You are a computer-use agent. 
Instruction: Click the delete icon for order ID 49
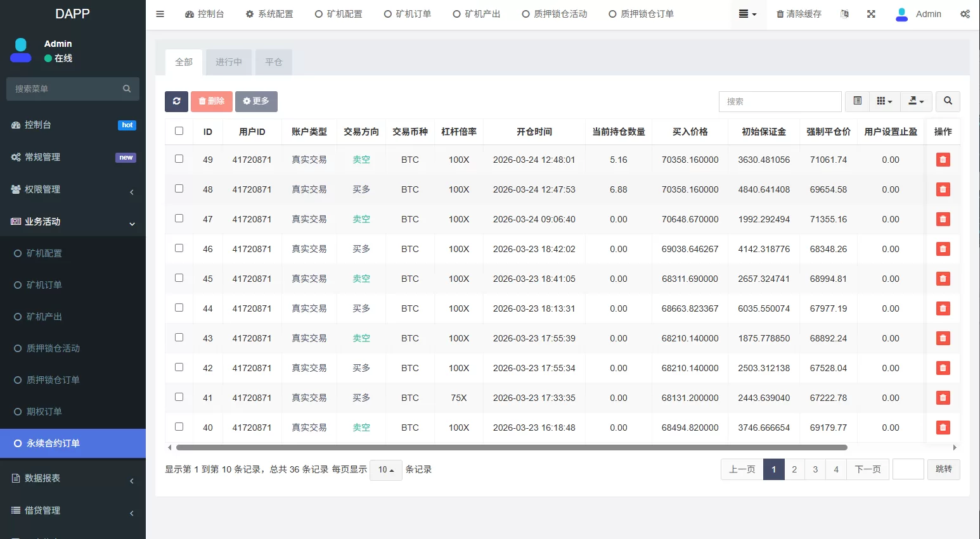(943, 160)
